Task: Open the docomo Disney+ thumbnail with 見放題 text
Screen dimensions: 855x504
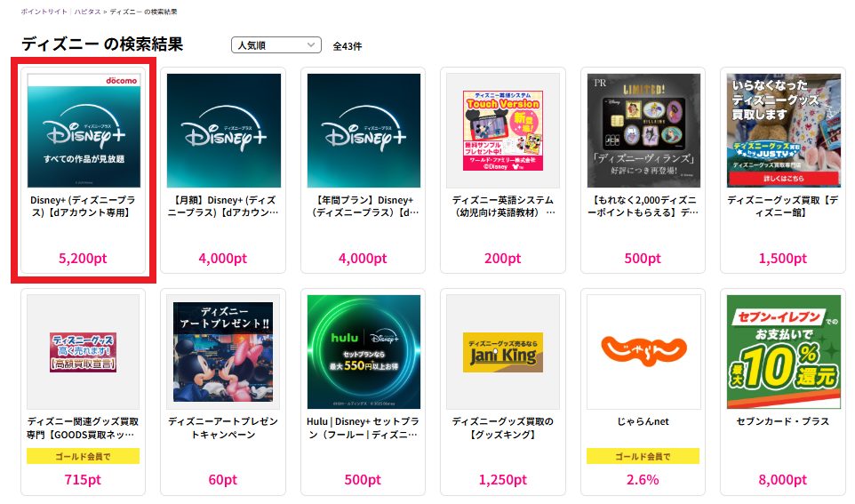Action: point(84,131)
